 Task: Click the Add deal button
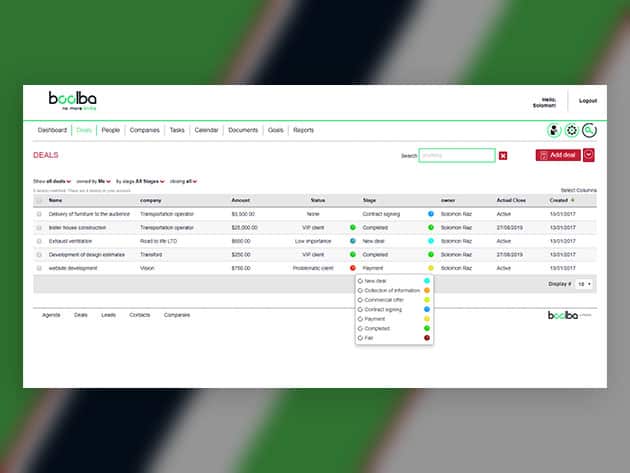pyautogui.click(x=557, y=155)
